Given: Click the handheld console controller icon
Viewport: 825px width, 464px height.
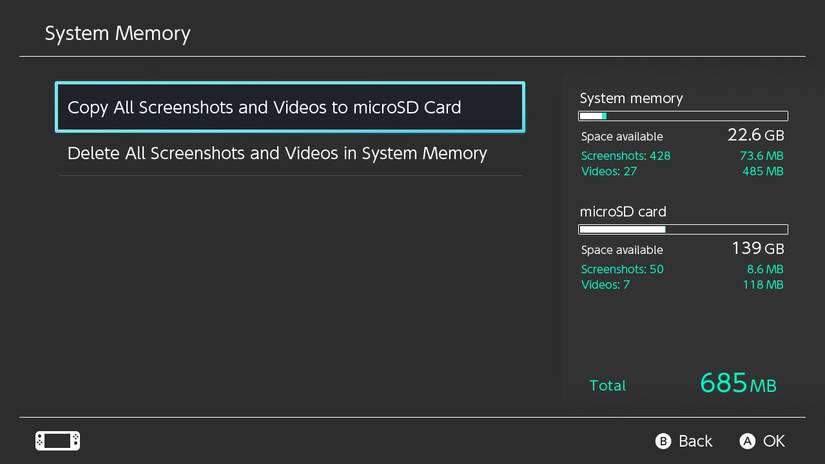Looking at the screenshot, I should coord(58,441).
